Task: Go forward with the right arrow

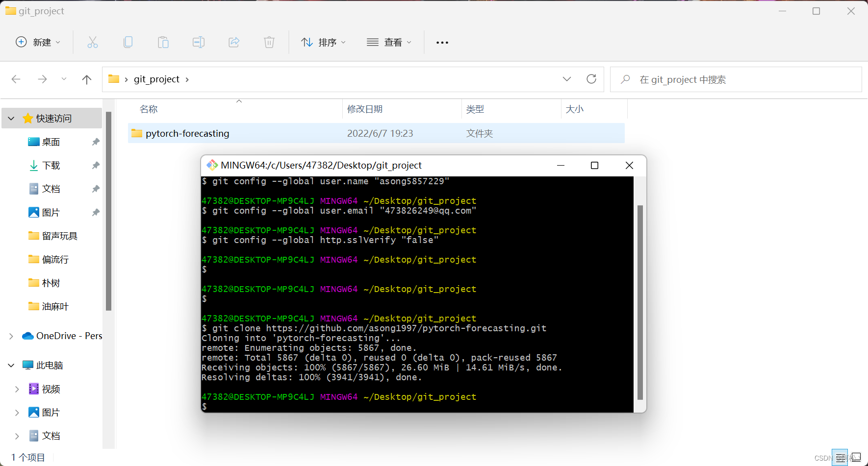Action: point(43,79)
